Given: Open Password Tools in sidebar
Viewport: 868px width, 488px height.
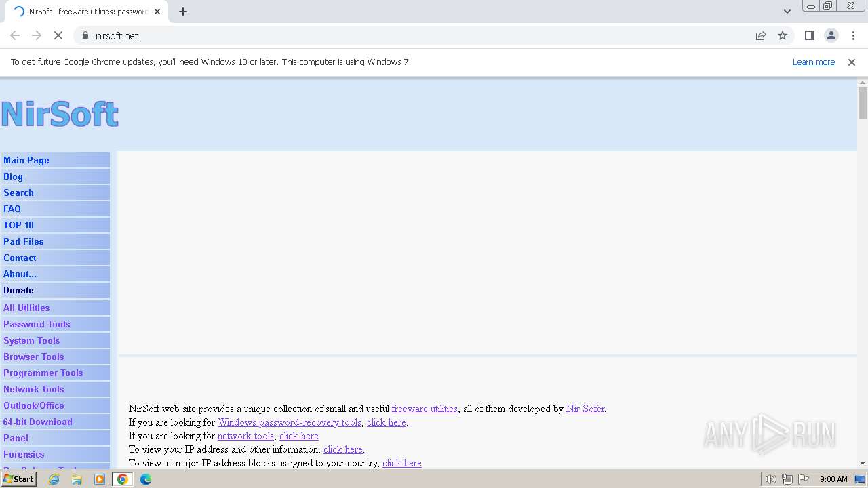Looking at the screenshot, I should pyautogui.click(x=55, y=324).
